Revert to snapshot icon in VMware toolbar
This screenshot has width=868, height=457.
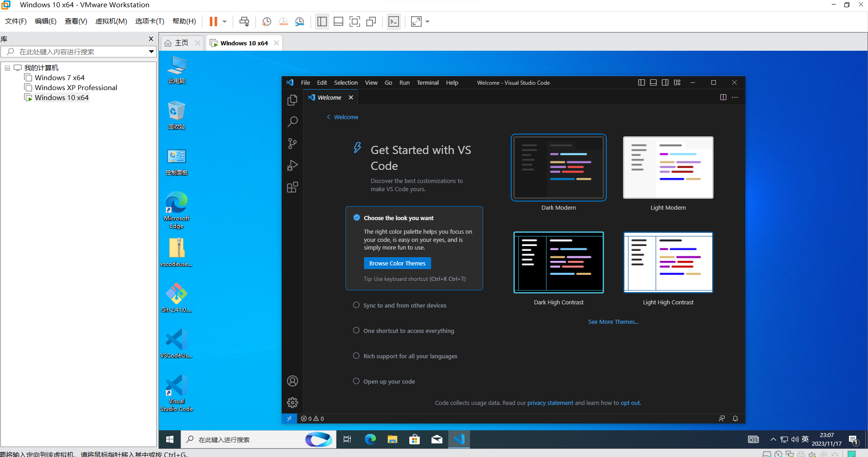click(x=283, y=21)
